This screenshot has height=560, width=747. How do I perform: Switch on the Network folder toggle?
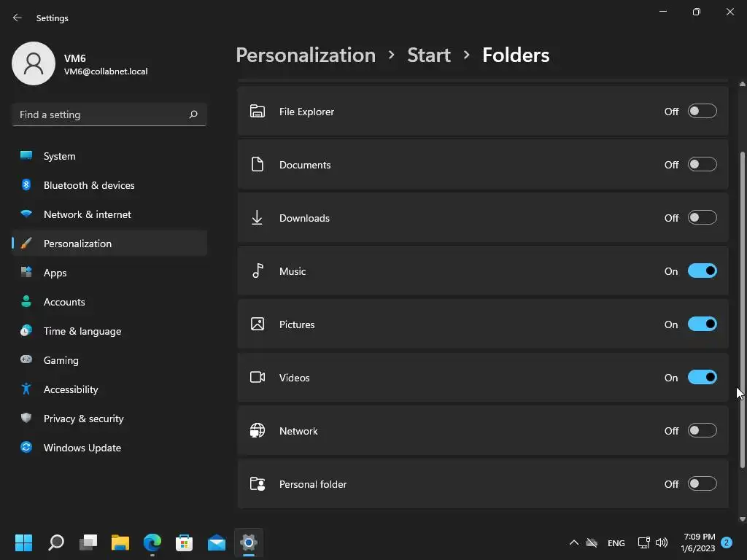click(702, 431)
